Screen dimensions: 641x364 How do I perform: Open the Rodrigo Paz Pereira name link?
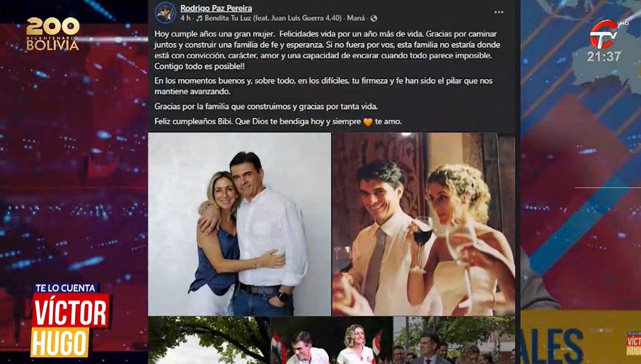pos(216,8)
